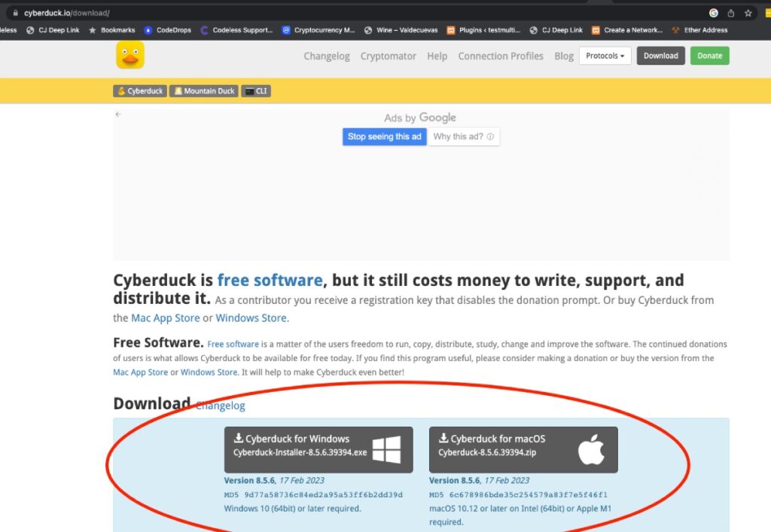Viewport: 771px width, 532px height.
Task: Open Windows Store link in headline paragraph
Action: 251,318
